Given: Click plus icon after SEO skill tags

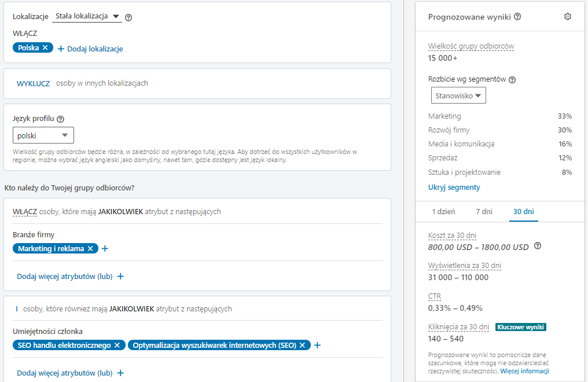Looking at the screenshot, I should (x=317, y=346).
